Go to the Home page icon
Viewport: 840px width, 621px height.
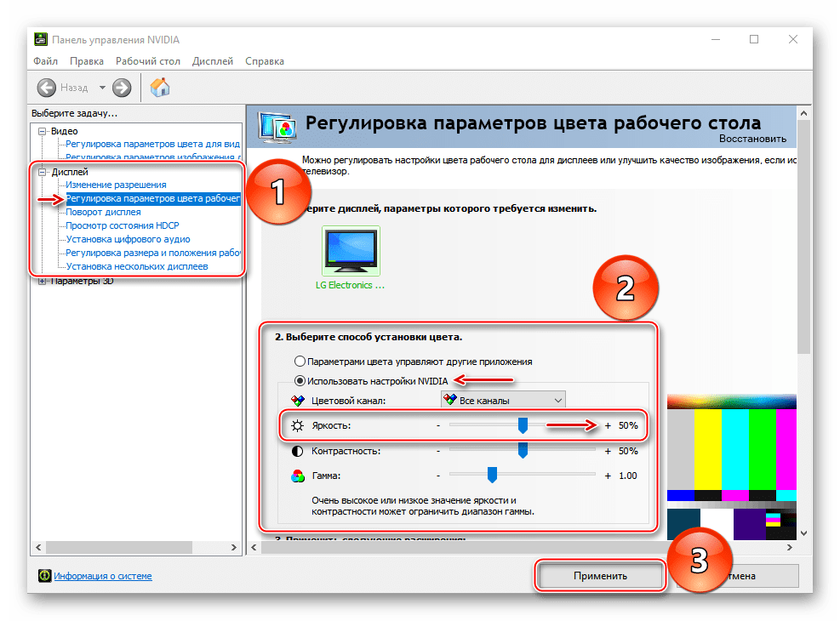[160, 87]
